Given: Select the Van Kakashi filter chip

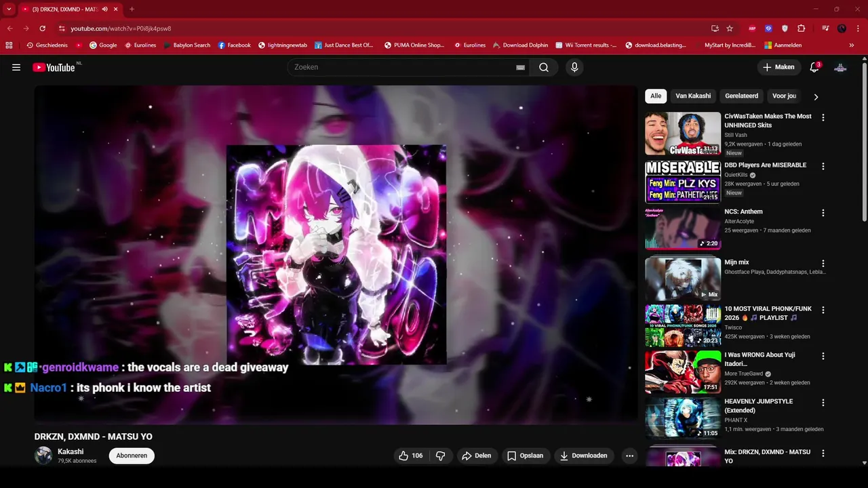Looking at the screenshot, I should (693, 96).
